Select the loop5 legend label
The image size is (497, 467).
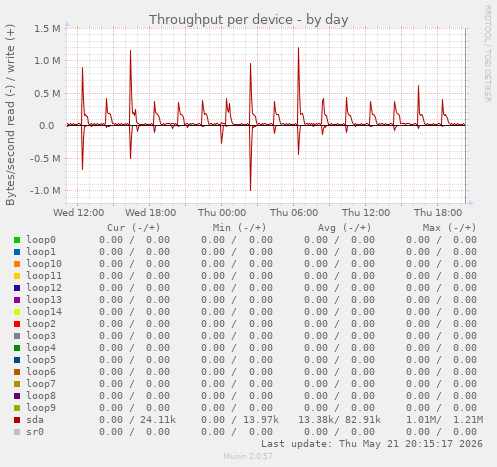click(41, 360)
